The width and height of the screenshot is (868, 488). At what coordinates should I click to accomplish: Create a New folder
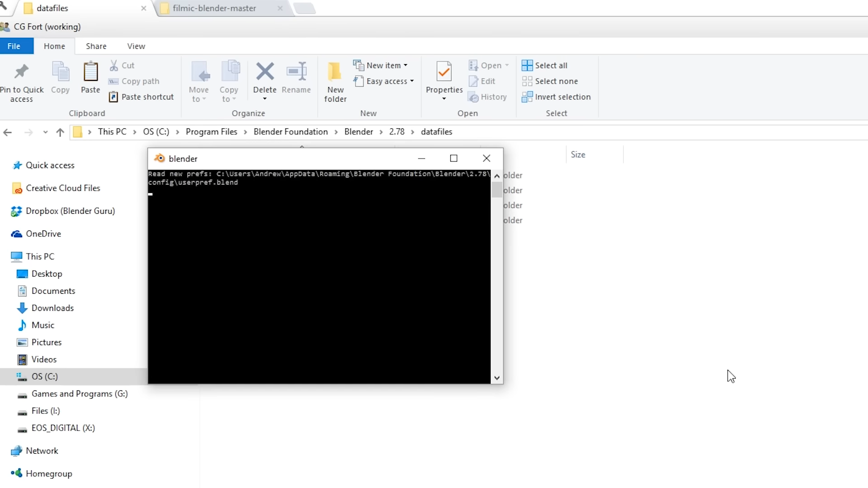click(x=335, y=81)
